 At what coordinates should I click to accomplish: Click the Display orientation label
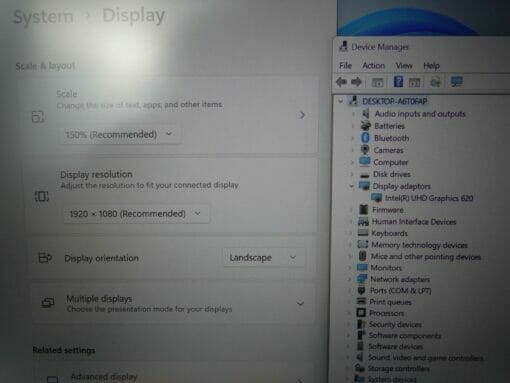click(x=101, y=258)
